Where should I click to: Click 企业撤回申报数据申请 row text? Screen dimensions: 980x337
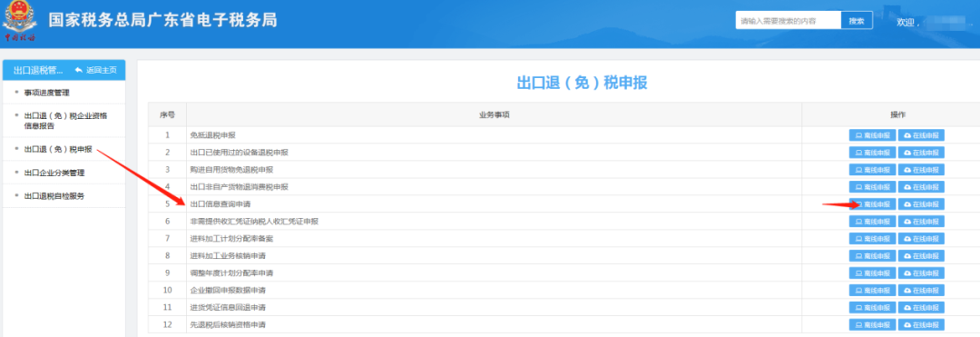[x=228, y=290]
